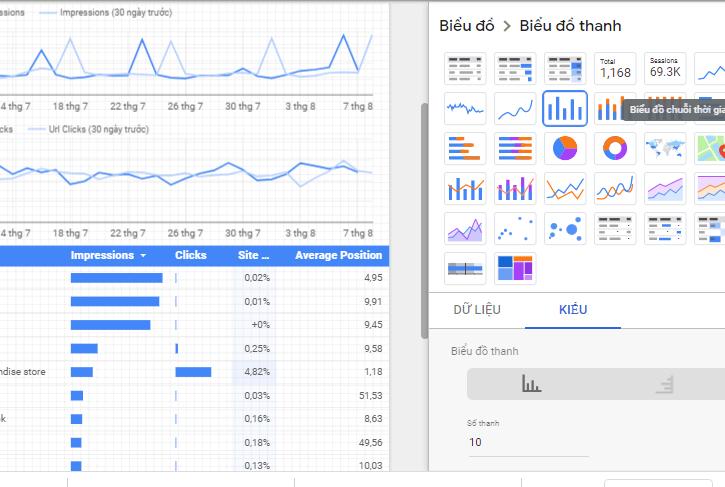This screenshot has height=487, width=725.
Task: Select the pivot table chart type
Action: coord(615,228)
